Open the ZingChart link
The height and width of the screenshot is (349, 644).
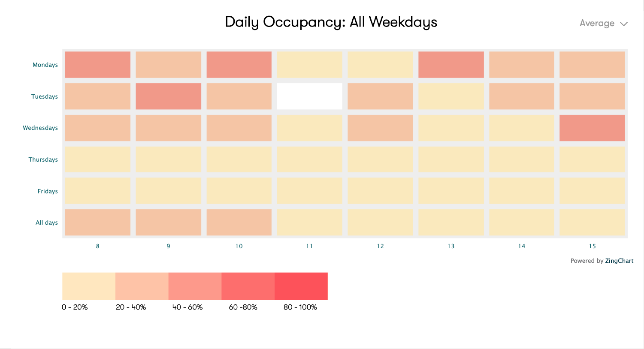coord(619,261)
